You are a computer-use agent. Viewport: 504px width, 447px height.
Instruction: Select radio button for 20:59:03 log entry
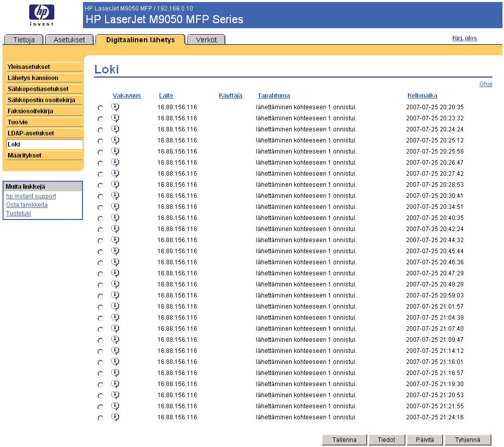[100, 296]
